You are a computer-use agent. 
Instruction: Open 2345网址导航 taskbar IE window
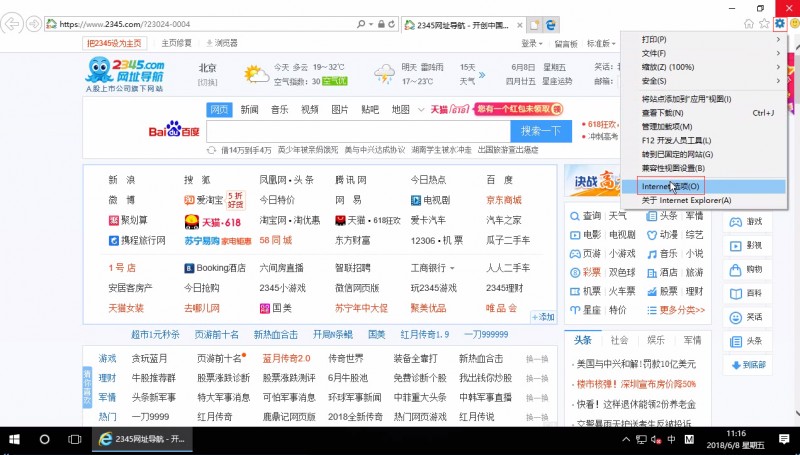pos(142,439)
